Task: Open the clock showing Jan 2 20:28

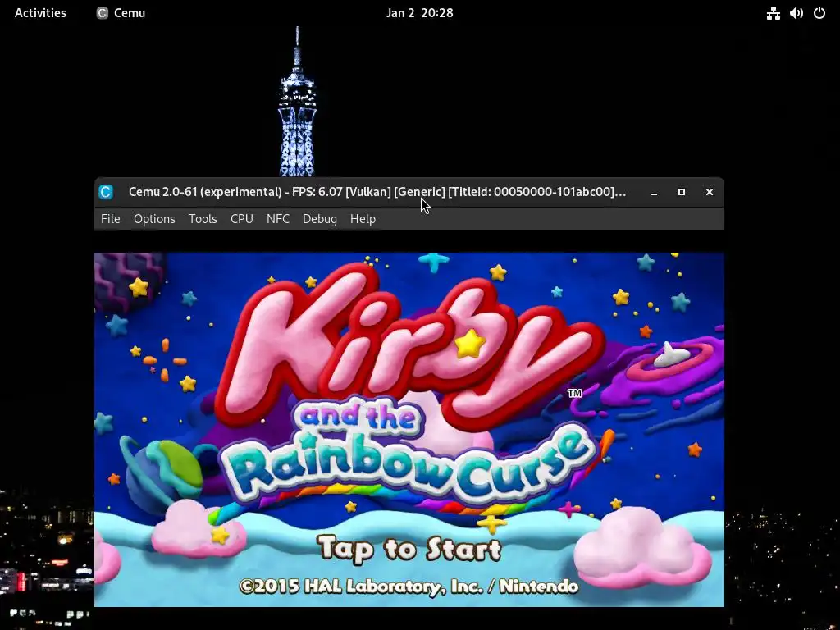Action: (419, 13)
